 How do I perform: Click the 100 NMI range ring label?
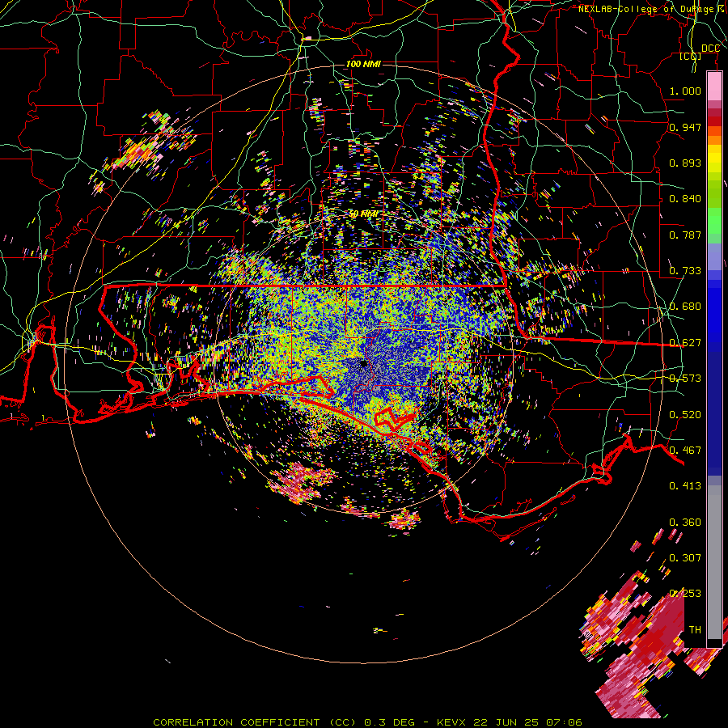click(363, 64)
